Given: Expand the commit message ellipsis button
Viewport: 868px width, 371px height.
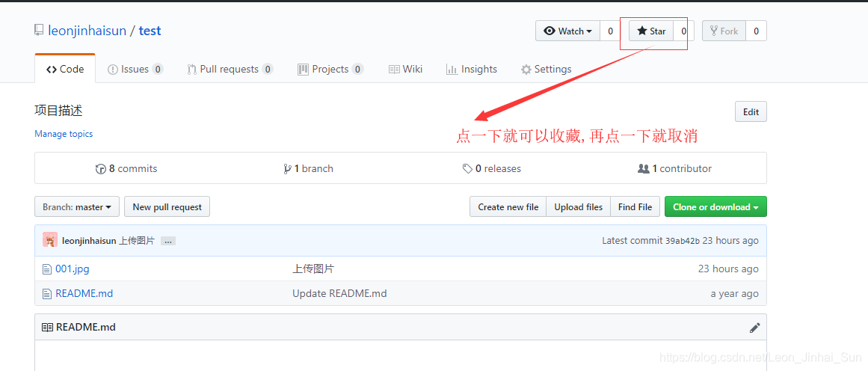Looking at the screenshot, I should (x=168, y=242).
